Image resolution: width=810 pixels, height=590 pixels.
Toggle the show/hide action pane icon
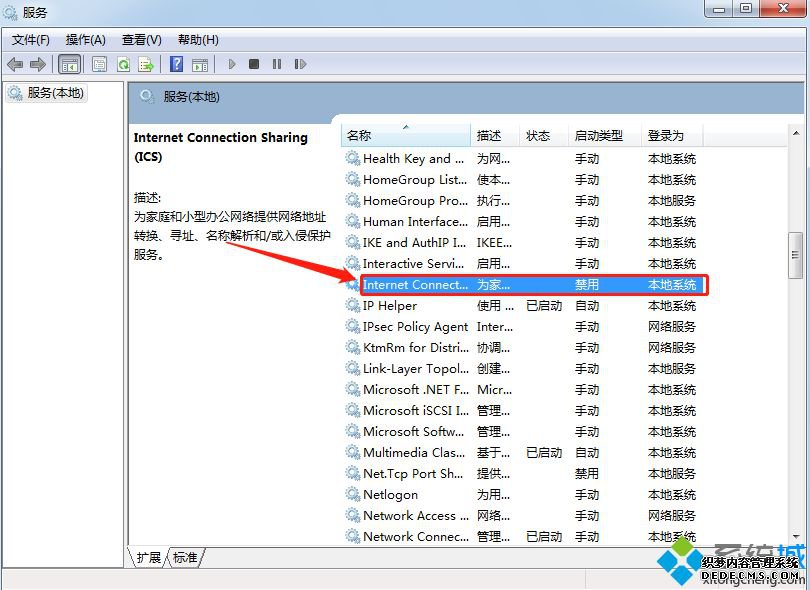[200, 65]
